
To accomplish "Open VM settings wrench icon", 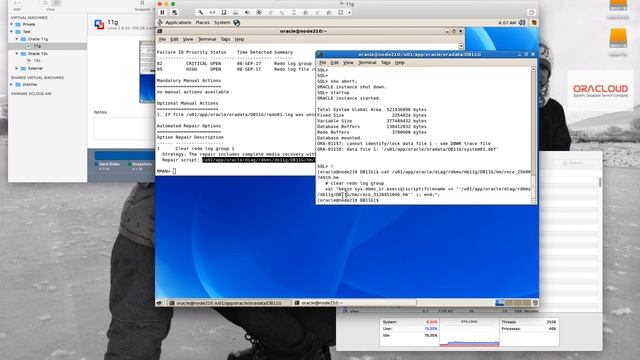I will [x=200, y=13].
